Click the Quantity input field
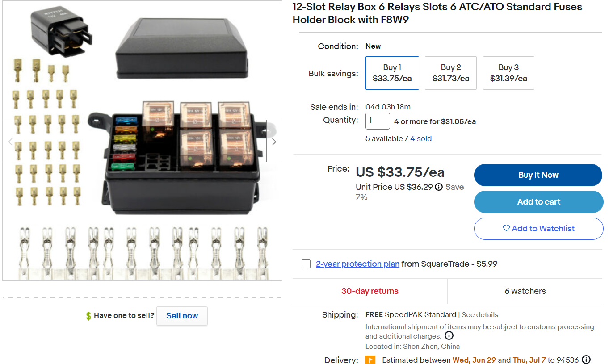This screenshot has width=609, height=364. [378, 121]
